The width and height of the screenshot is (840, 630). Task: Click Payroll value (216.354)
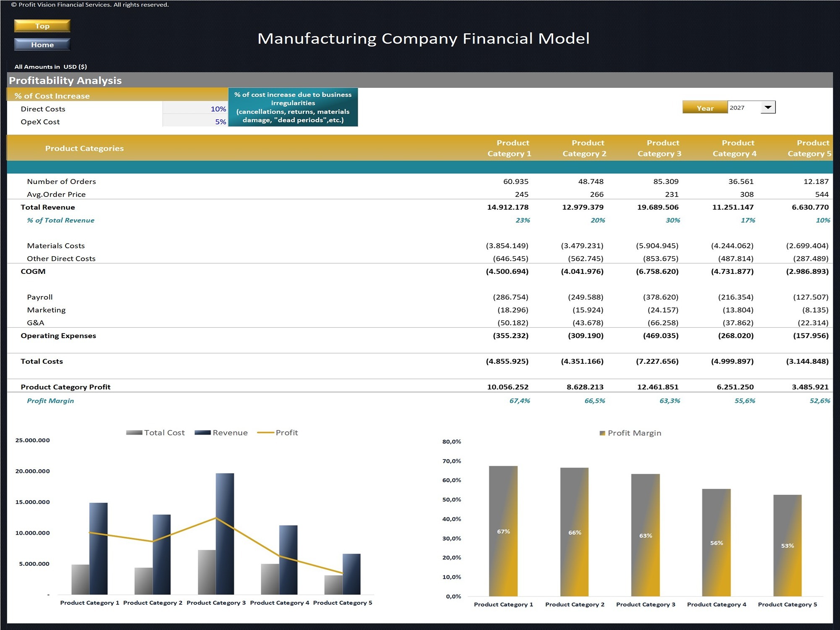pyautogui.click(x=736, y=297)
